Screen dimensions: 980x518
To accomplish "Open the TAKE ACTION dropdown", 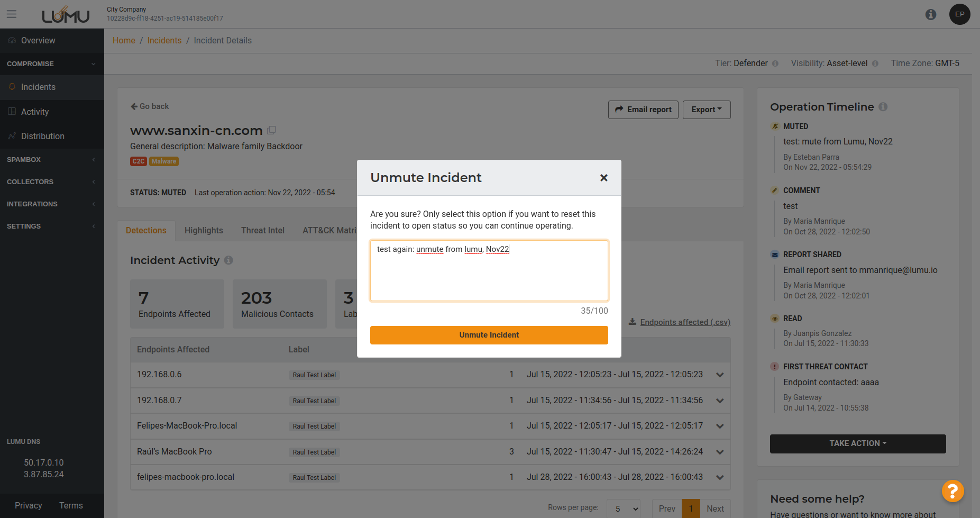I will click(857, 443).
